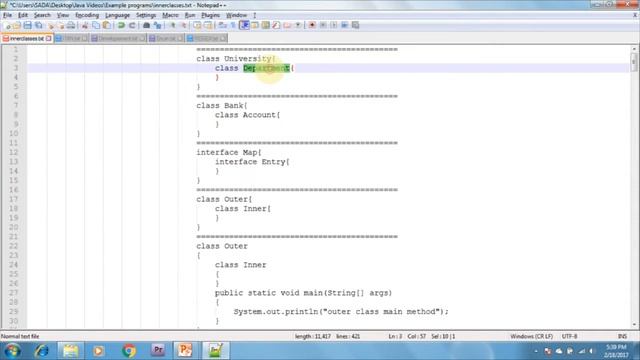The height and width of the screenshot is (360, 640).
Task: Click "Normal text file" status label
Action: pos(20,336)
